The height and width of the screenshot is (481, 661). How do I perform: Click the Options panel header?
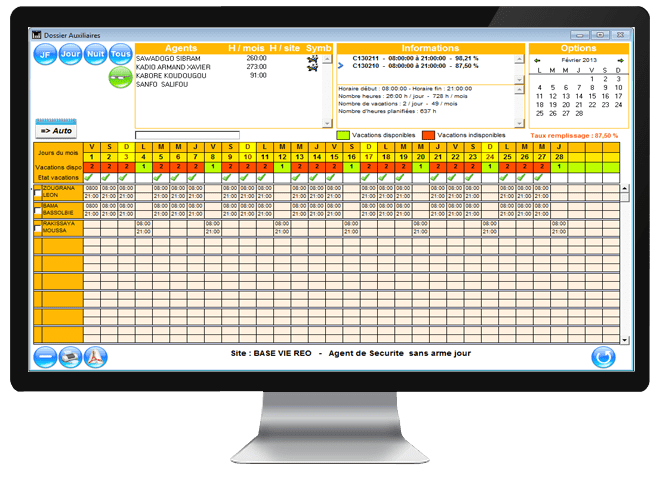(578, 48)
